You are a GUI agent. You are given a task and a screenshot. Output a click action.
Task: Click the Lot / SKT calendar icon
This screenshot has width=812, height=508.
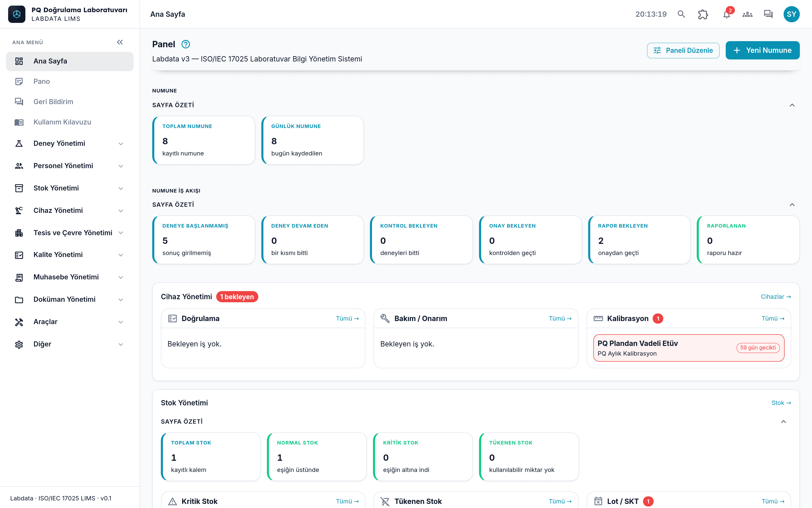click(x=598, y=501)
